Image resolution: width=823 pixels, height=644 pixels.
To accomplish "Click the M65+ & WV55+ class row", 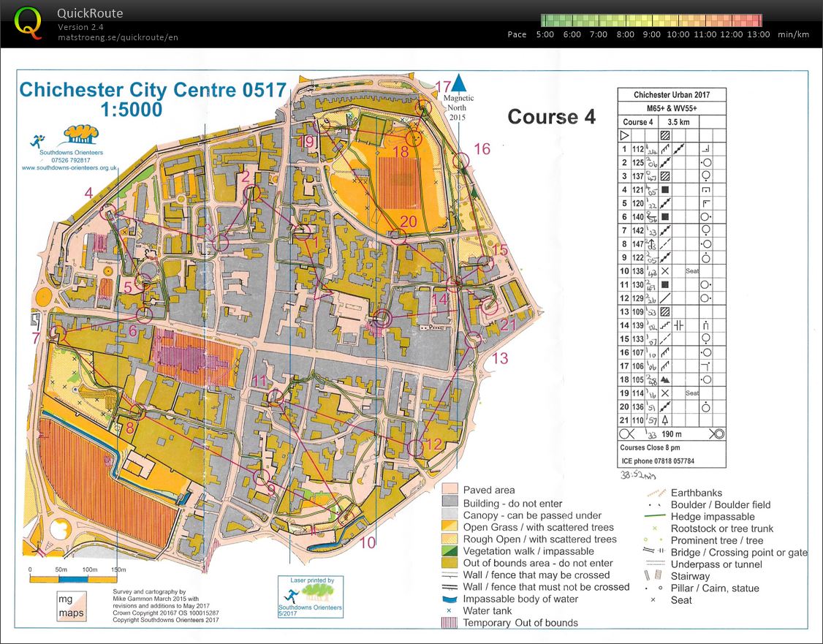I will click(671, 109).
